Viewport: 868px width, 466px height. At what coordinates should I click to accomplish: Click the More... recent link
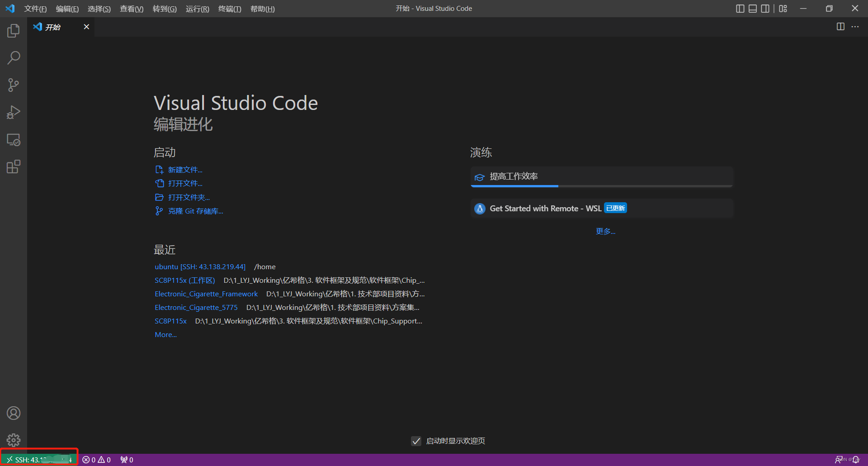point(166,334)
